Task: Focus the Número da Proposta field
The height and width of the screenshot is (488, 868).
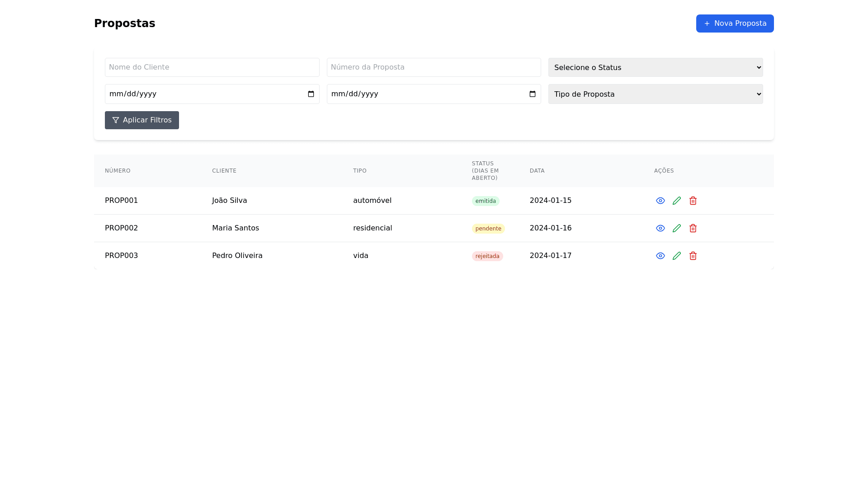Action: point(434,67)
